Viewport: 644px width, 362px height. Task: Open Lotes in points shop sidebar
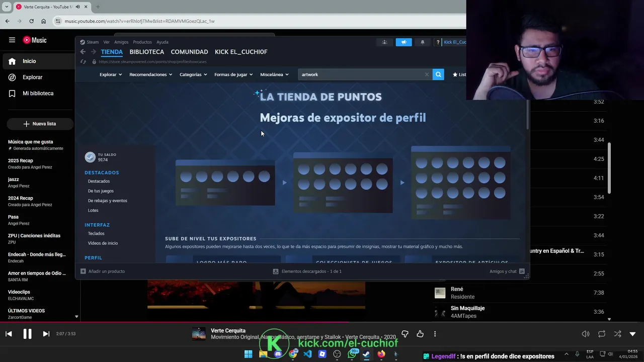(93, 210)
